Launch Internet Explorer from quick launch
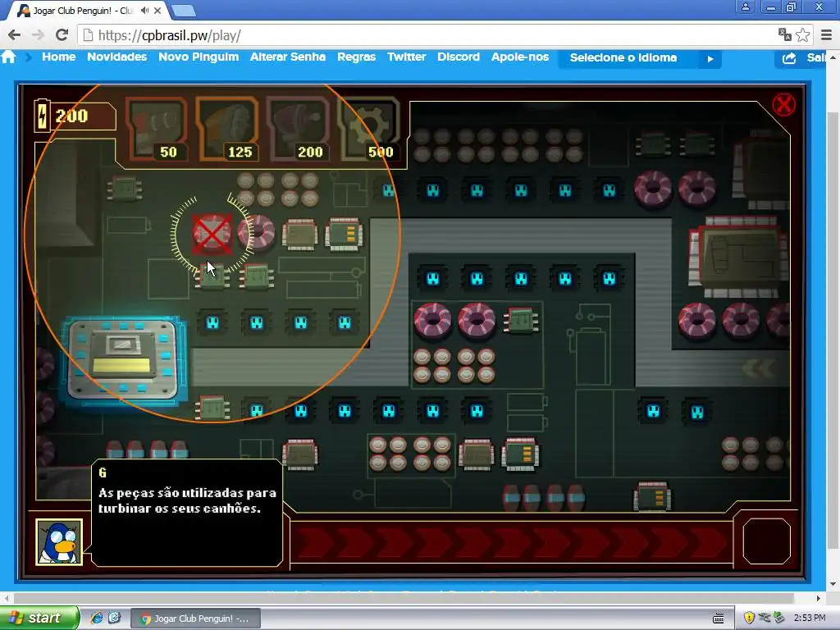 click(97, 618)
